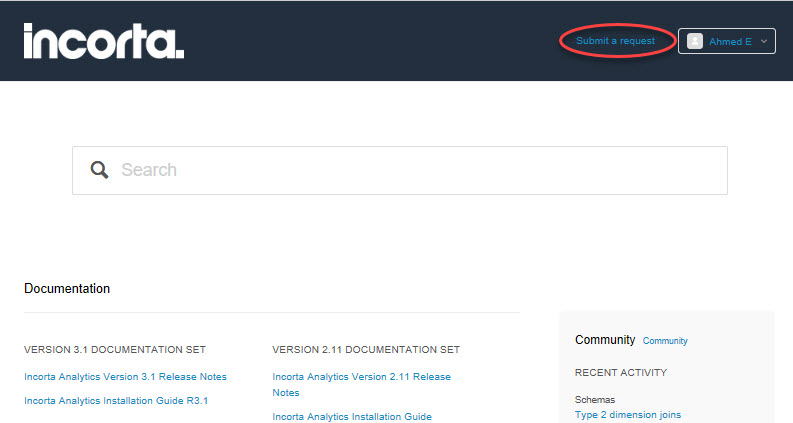Viewport: 793px width, 423px height.
Task: Click the Incorta logo
Action: pyautogui.click(x=104, y=40)
